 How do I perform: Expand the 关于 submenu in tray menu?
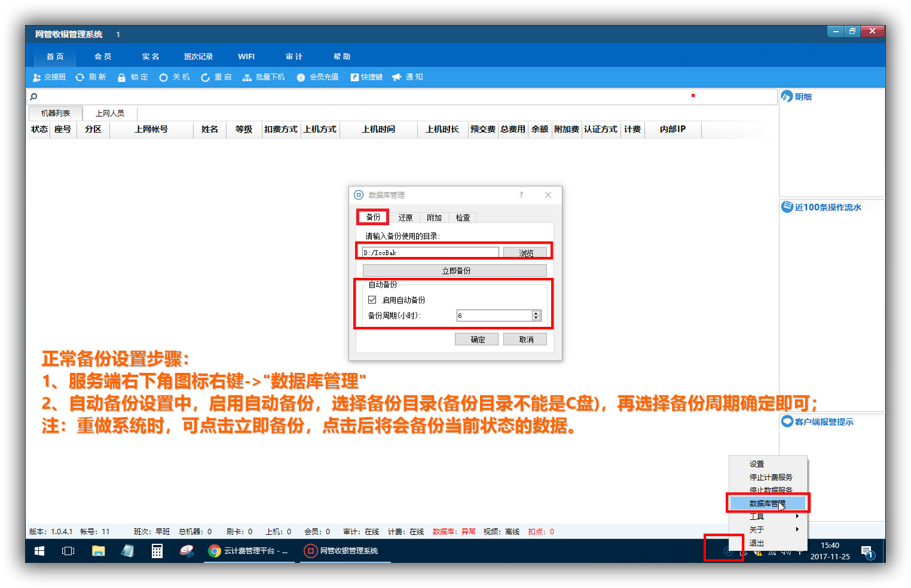coord(768,529)
